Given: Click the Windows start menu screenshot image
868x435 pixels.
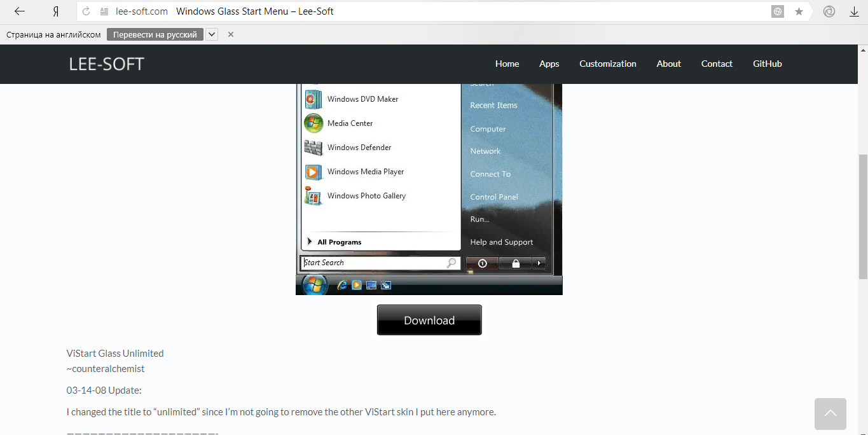Looking at the screenshot, I should click(x=429, y=189).
